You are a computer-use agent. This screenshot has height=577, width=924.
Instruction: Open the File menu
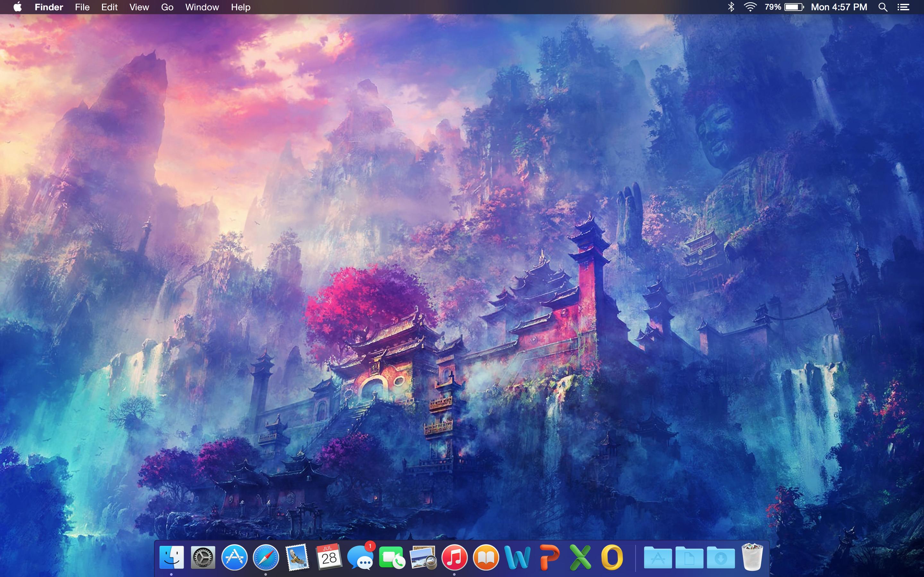click(82, 7)
